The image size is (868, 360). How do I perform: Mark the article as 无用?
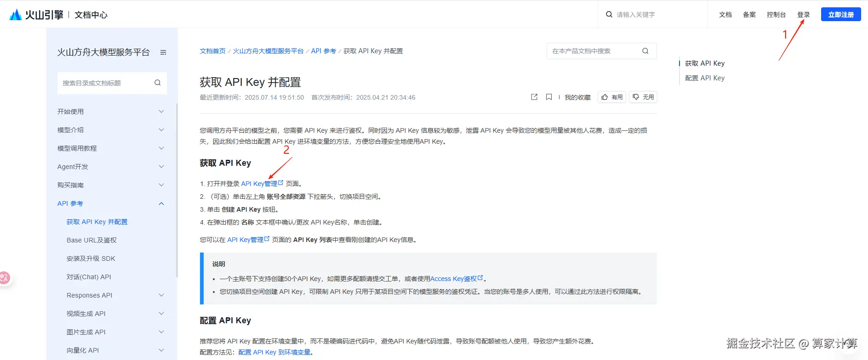643,97
